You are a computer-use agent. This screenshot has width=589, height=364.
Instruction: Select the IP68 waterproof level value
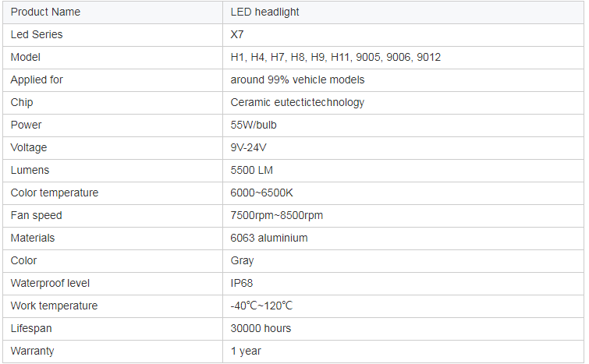click(x=241, y=283)
